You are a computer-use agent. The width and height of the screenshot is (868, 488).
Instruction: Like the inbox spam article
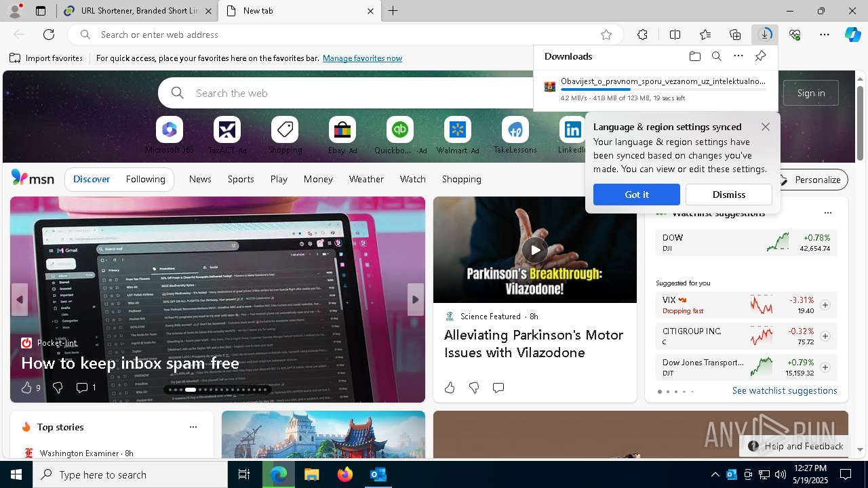point(26,388)
